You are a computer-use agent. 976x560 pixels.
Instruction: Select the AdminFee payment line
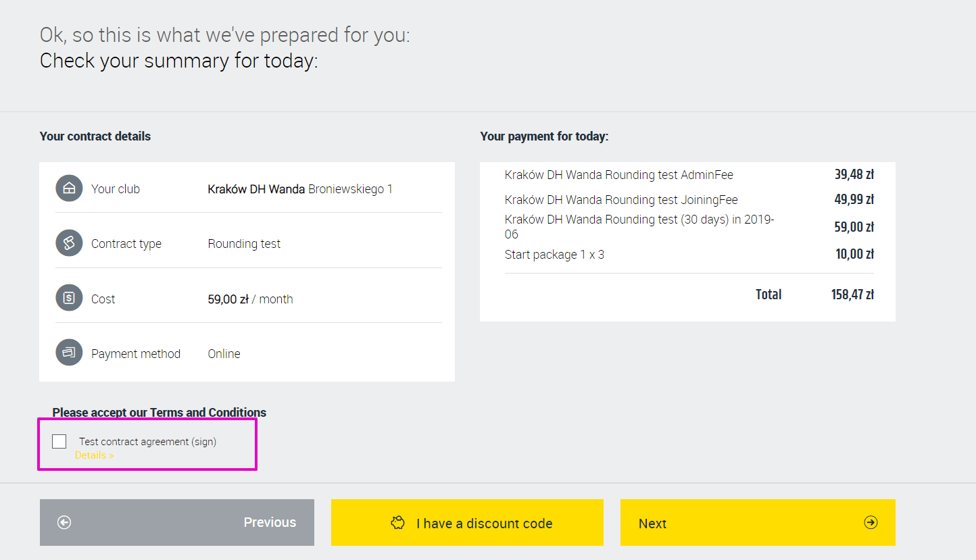[x=618, y=175]
